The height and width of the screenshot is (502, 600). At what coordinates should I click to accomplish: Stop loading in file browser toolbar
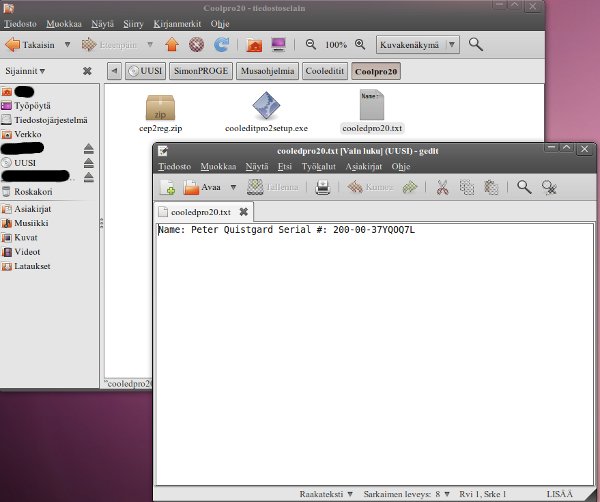(x=196, y=45)
